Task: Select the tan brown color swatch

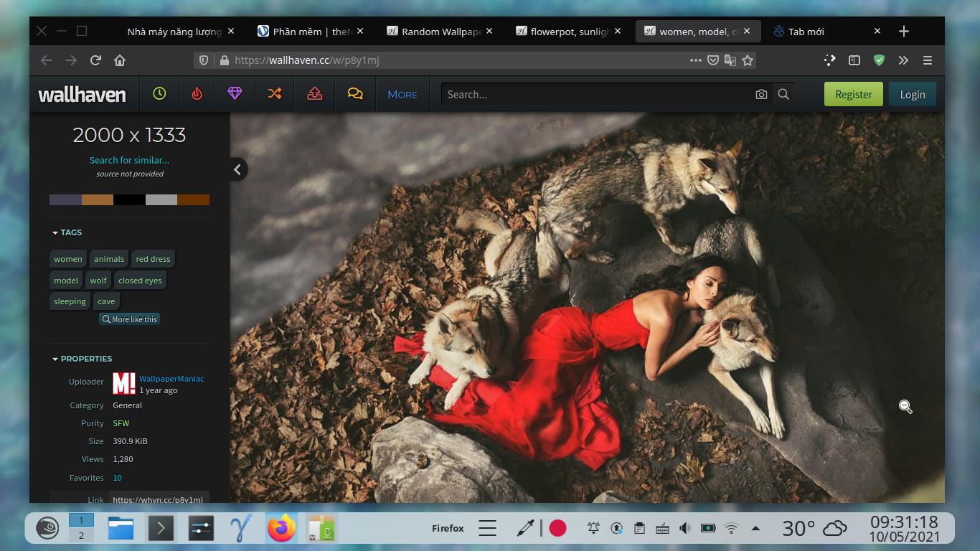Action: (x=98, y=200)
